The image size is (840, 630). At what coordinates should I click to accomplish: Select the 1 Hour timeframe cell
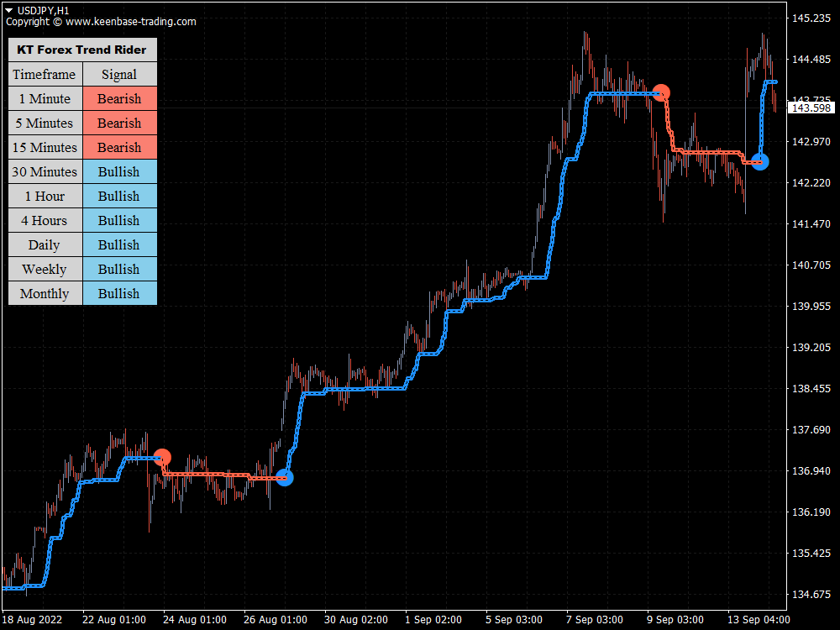pos(45,196)
